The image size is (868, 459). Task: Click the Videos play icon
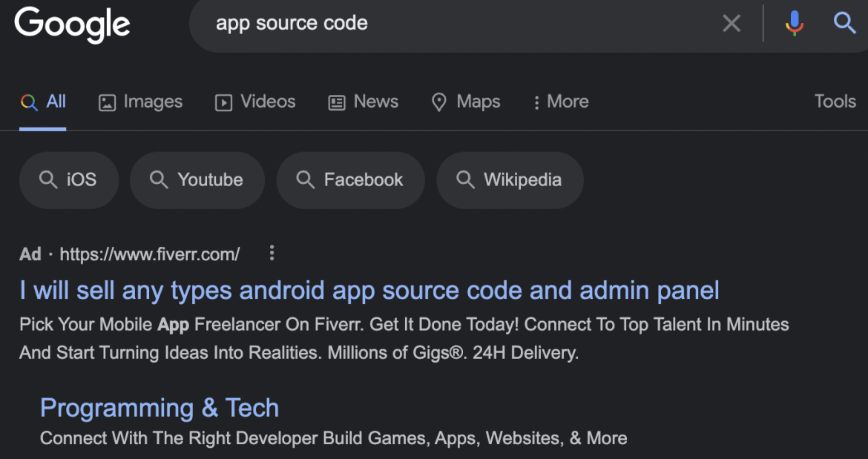223,102
